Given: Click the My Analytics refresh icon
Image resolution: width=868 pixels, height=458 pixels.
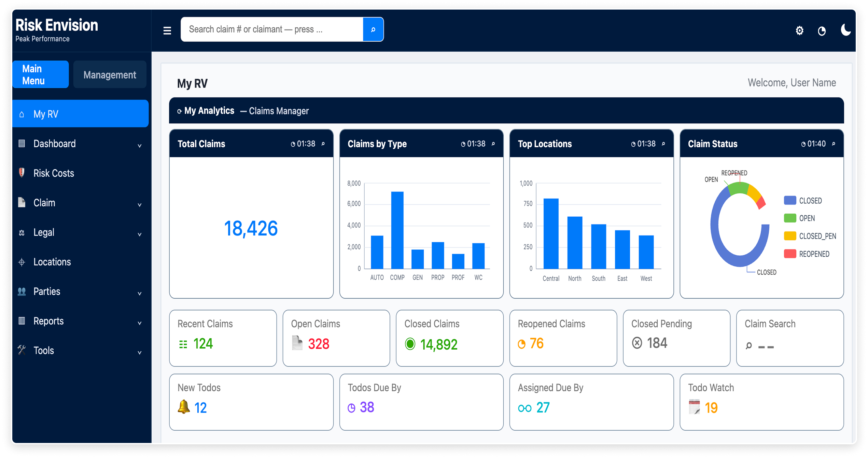Looking at the screenshot, I should tap(179, 111).
